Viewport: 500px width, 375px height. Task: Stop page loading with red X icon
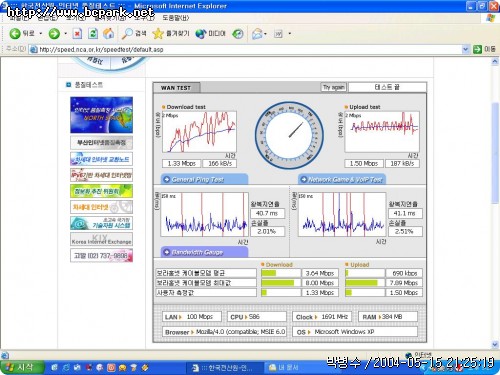coord(77,33)
